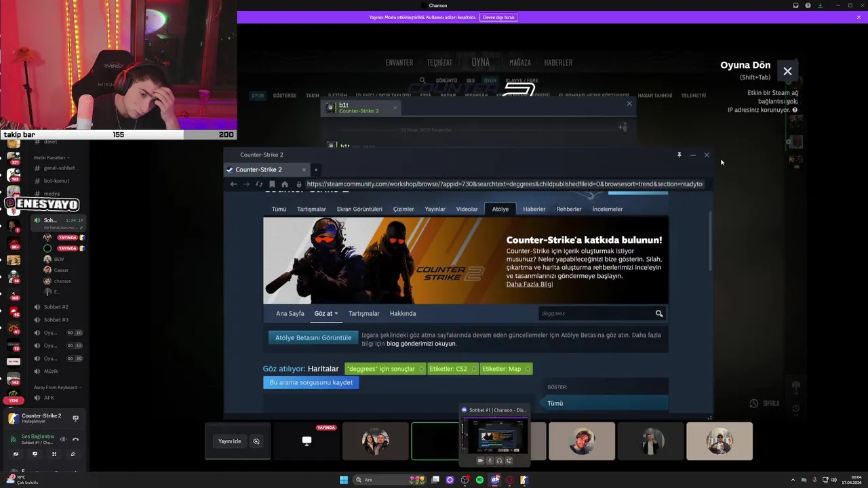
Task: Open the Yayınlar community tab
Action: point(435,209)
